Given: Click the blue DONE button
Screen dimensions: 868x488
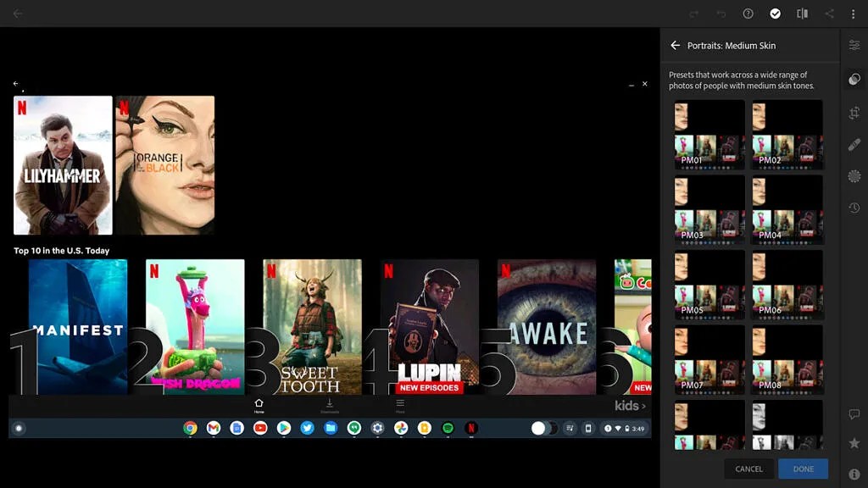Looking at the screenshot, I should [x=804, y=469].
